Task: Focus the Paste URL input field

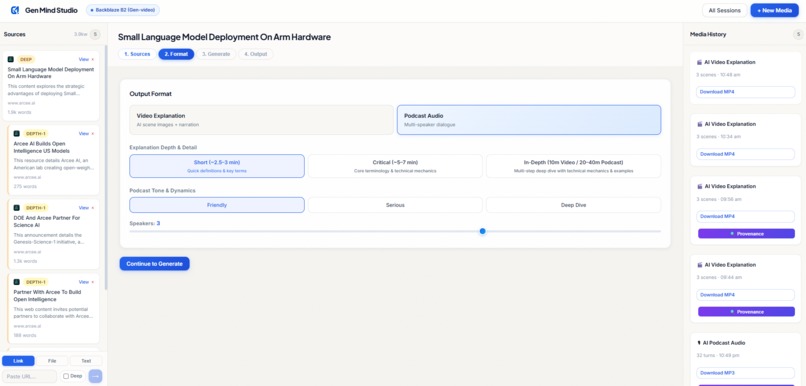Action: (29, 376)
